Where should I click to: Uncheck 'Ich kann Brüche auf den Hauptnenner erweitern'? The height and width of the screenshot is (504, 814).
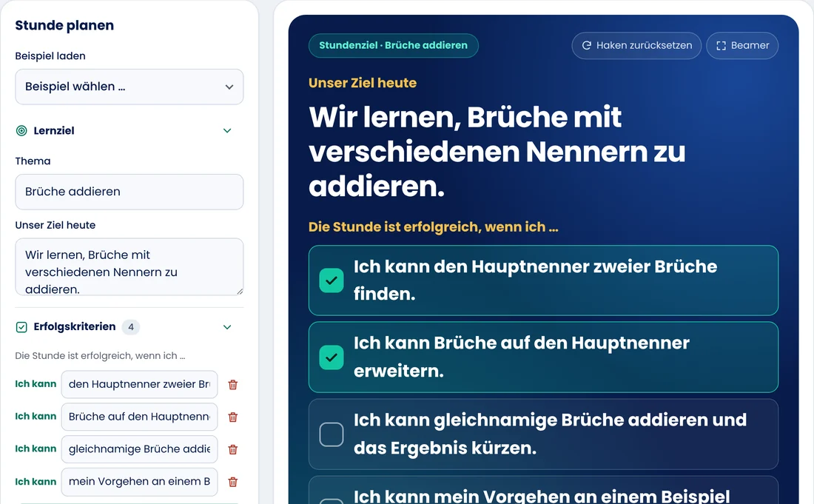pos(332,357)
